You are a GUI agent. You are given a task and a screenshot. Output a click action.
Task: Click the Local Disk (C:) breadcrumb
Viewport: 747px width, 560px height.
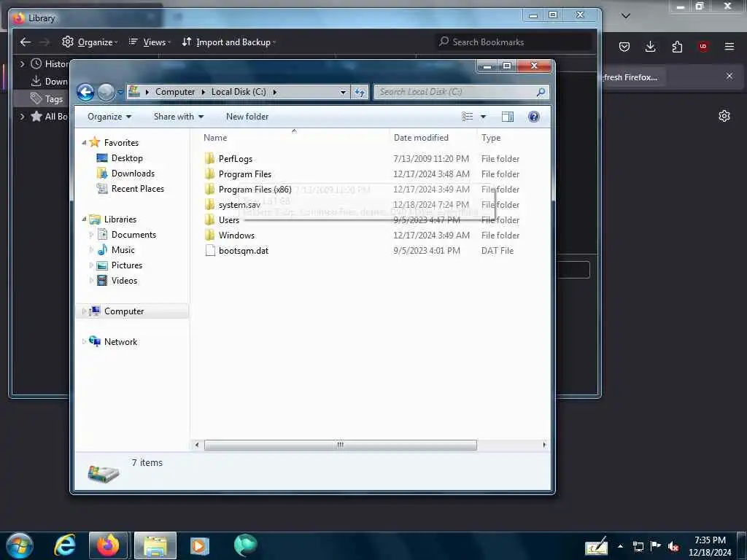pyautogui.click(x=239, y=92)
